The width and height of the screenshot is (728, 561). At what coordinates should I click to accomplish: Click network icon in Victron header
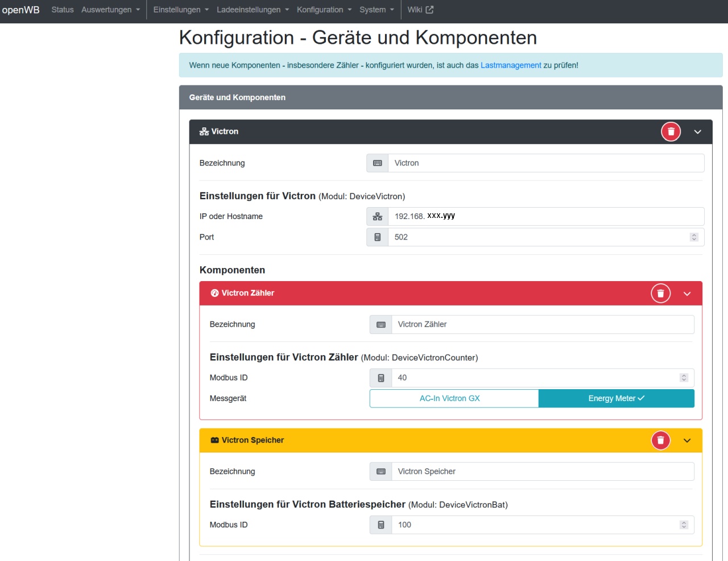pyautogui.click(x=204, y=131)
